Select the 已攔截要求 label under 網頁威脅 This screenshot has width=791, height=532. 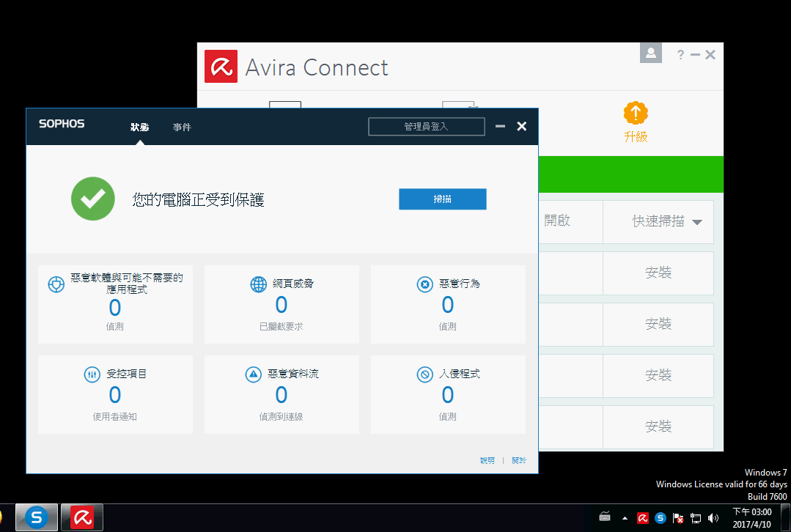(x=281, y=327)
